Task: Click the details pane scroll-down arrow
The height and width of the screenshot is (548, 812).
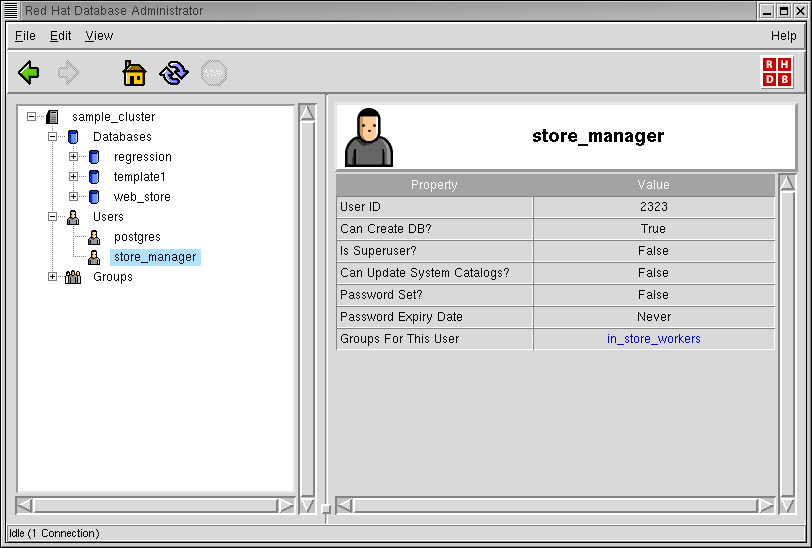Action: (787, 505)
